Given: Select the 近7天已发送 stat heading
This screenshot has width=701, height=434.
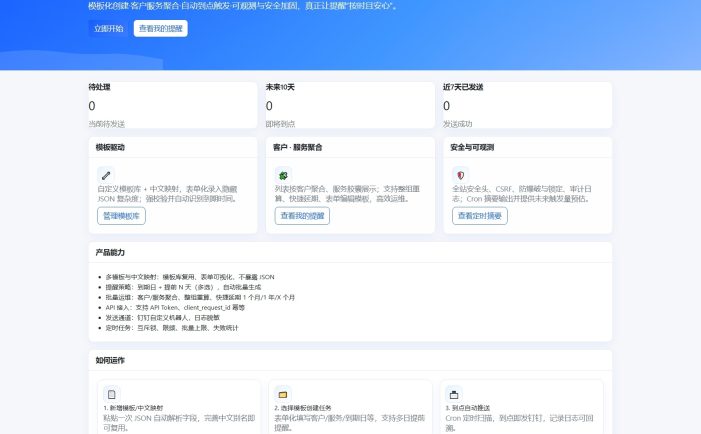Looking at the screenshot, I should pyautogui.click(x=463, y=87).
